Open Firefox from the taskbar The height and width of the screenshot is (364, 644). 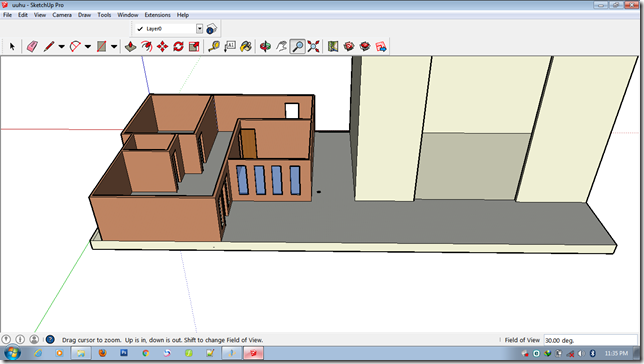(x=102, y=353)
